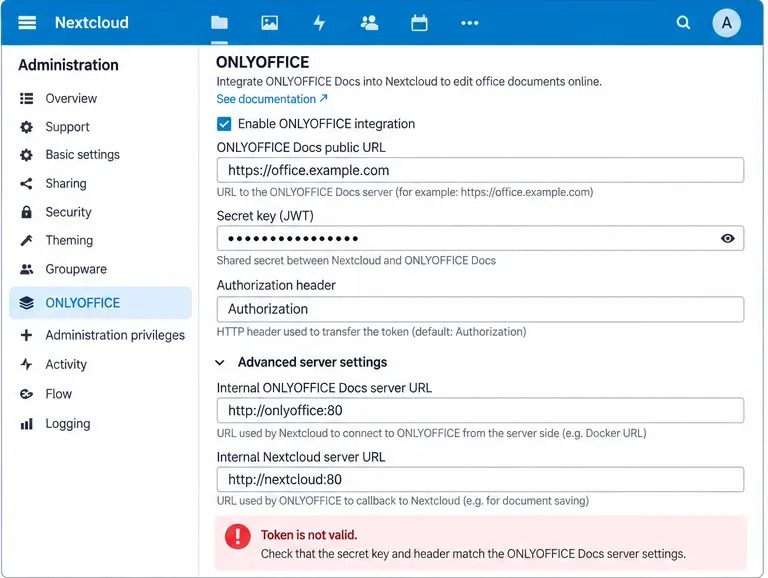
Task: Click the Sharing share icon
Action: (x=26, y=184)
